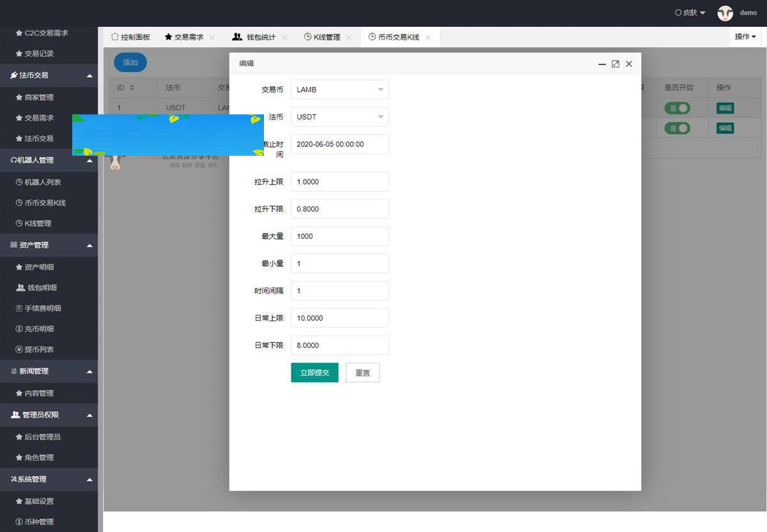
Task: Click the 截止时间 date input field
Action: pos(339,144)
